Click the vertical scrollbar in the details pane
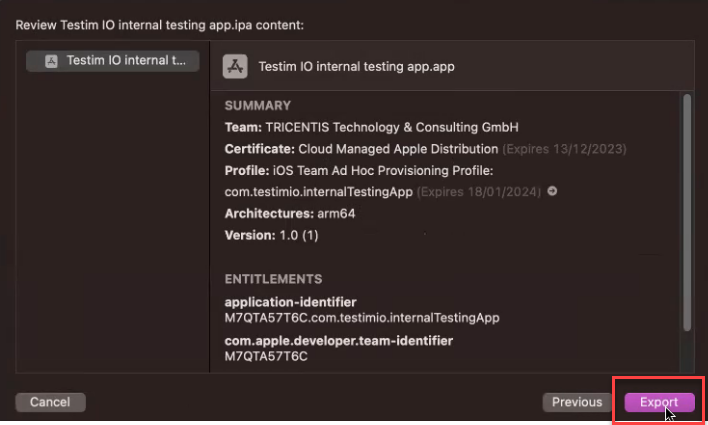 [x=686, y=210]
